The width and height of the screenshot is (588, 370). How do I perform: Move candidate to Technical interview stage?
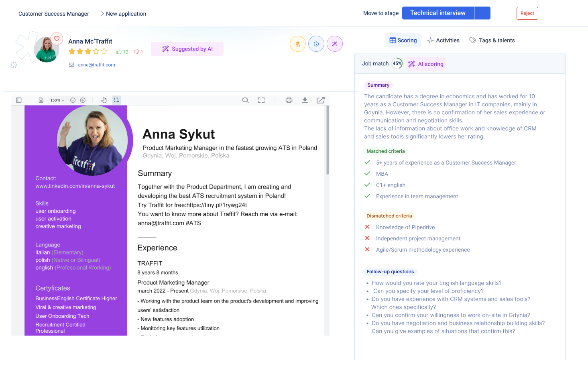click(438, 13)
